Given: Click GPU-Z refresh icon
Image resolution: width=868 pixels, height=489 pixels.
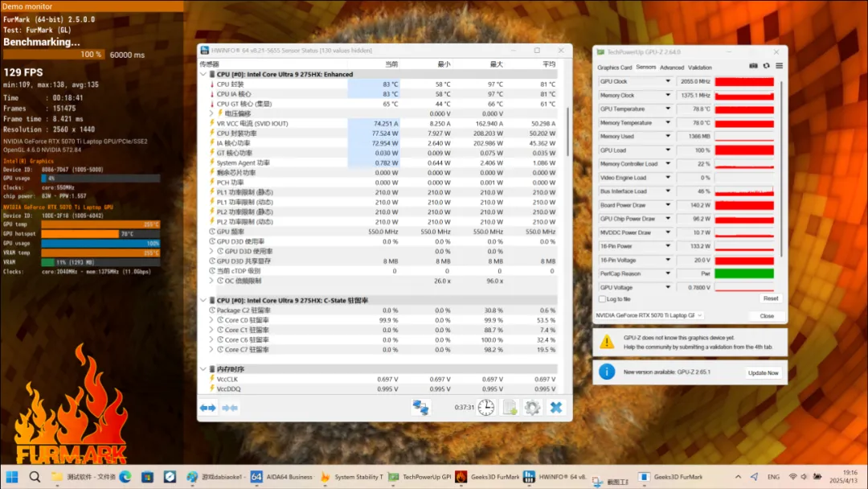Looking at the screenshot, I should (767, 66).
